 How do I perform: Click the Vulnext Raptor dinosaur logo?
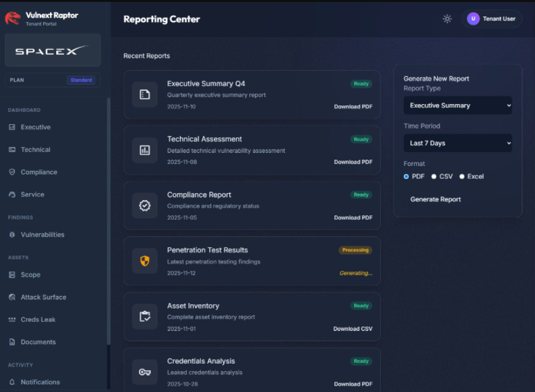(x=13, y=18)
